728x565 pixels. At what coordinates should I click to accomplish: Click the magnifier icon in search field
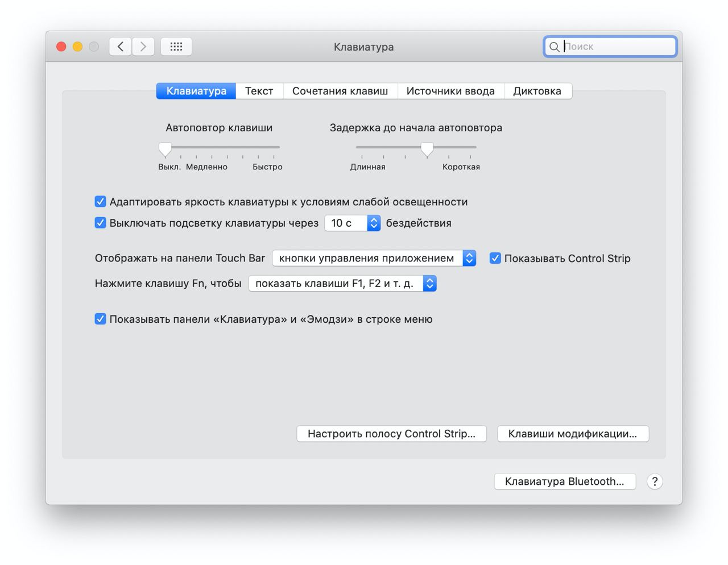[554, 47]
